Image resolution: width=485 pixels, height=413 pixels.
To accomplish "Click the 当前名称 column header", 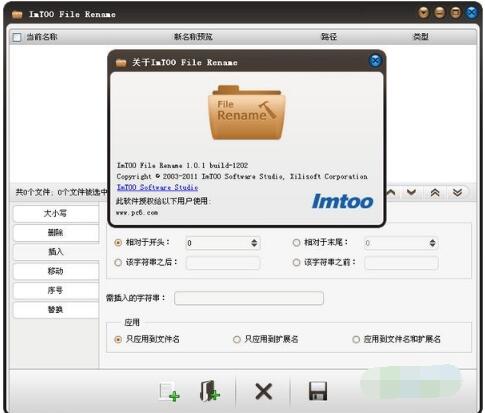I will (42, 37).
